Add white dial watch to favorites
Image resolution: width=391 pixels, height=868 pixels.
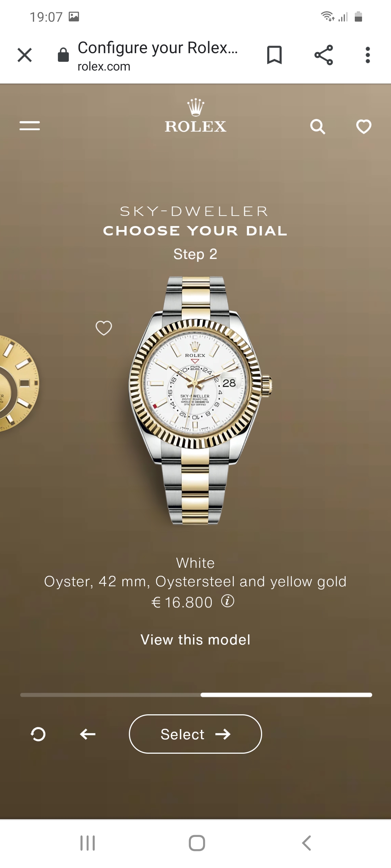click(104, 328)
